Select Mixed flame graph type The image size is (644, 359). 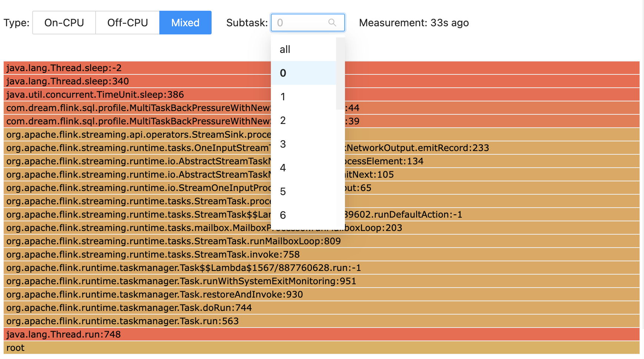click(185, 23)
